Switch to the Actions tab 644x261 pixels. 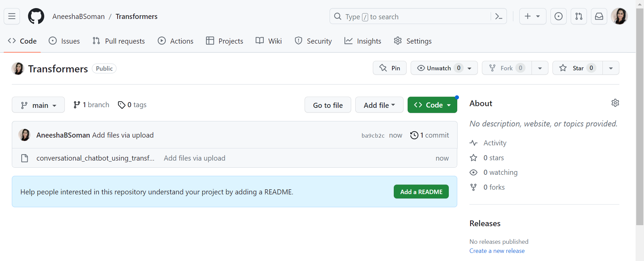pyautogui.click(x=176, y=41)
